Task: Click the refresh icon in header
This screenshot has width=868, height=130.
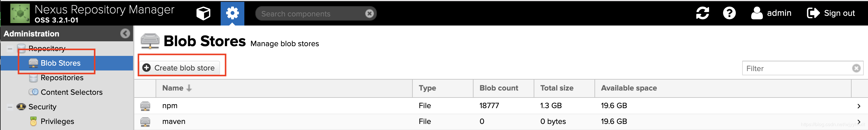Action: pyautogui.click(x=702, y=13)
